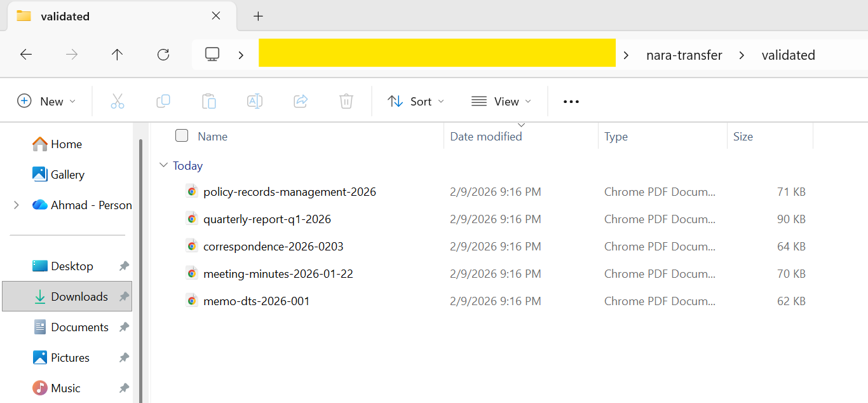This screenshot has height=403, width=868.
Task: Open policy-records-management-2026 PDF
Action: point(289,191)
